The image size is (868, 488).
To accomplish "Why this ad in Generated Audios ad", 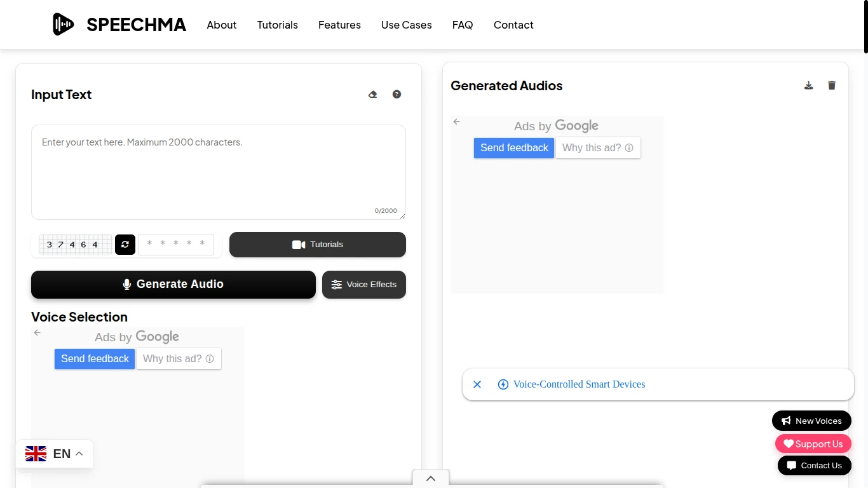I will point(598,147).
